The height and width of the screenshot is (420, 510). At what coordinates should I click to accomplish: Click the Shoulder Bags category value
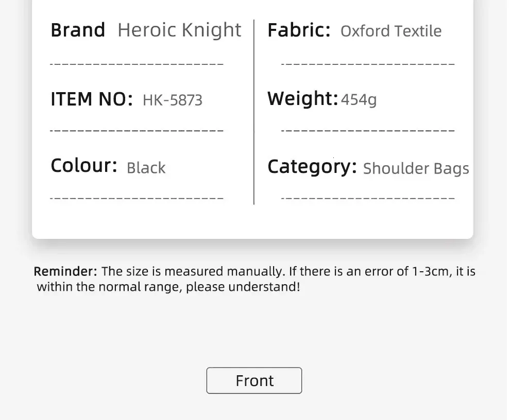click(416, 169)
